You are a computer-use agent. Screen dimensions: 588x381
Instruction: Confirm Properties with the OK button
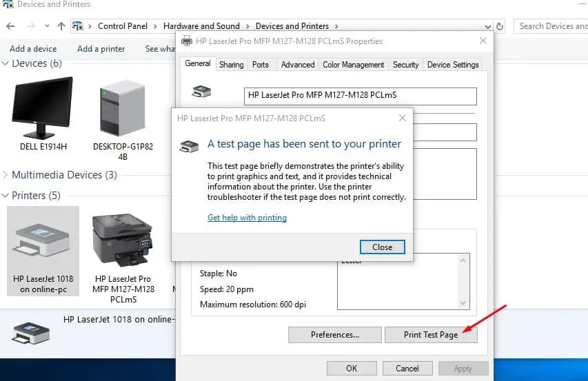coord(352,369)
